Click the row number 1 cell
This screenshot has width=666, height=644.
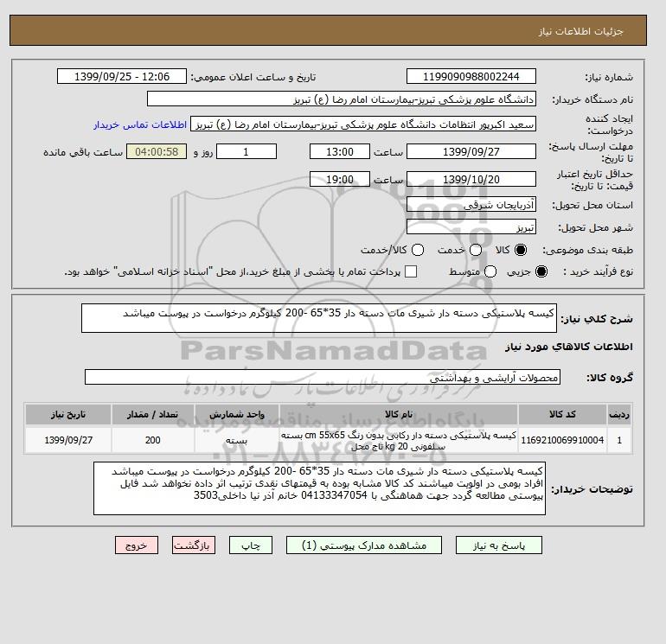619,440
